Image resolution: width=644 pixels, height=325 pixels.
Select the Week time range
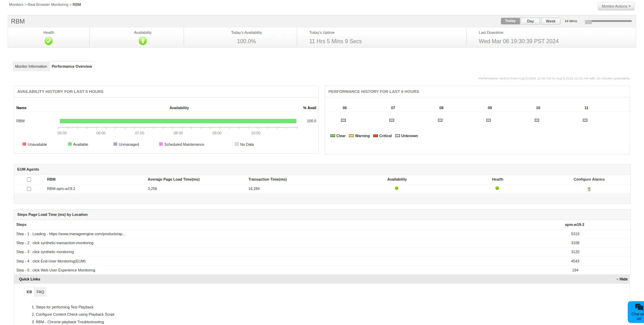click(550, 21)
